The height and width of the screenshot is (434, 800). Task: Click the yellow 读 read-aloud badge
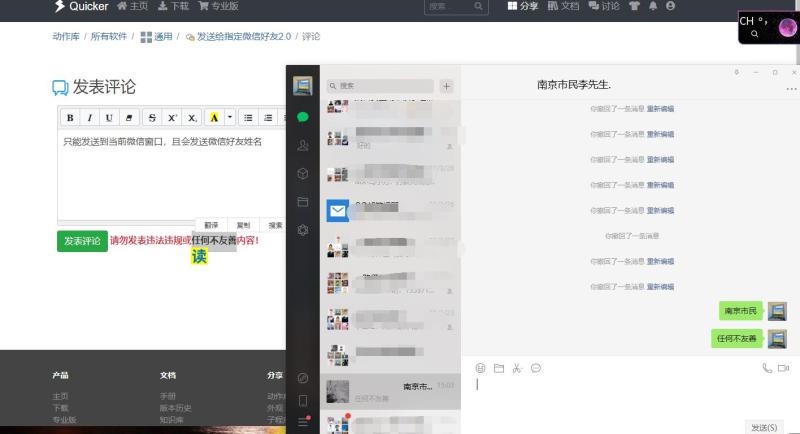coord(199,256)
